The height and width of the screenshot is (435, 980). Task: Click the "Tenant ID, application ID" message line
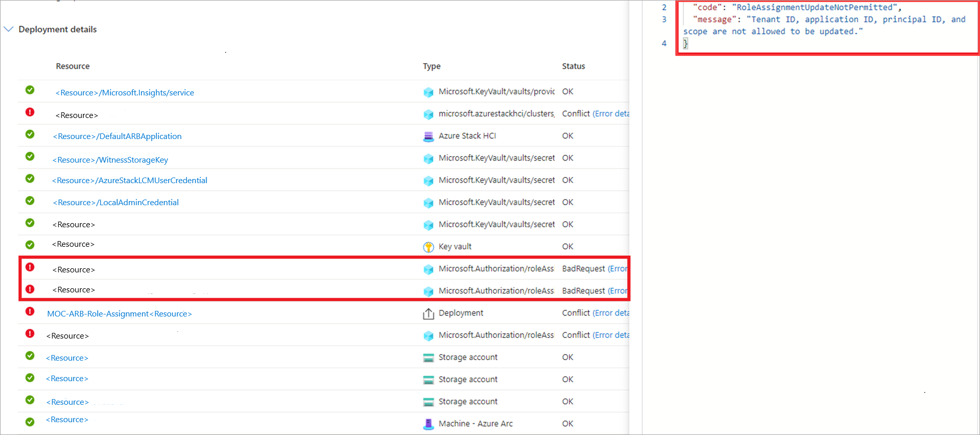pyautogui.click(x=824, y=25)
